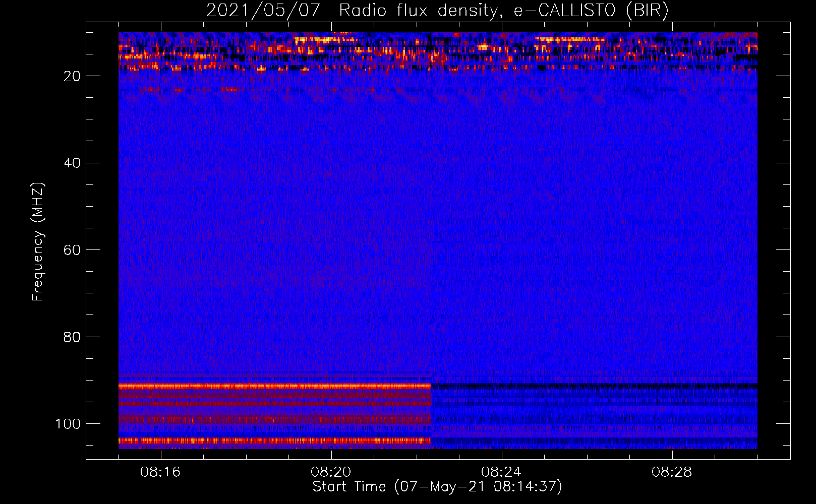Viewport: 816px width, 504px height.
Task: Click the 'Start Time (07-May-21 08:14:37)' label
Action: tap(437, 487)
